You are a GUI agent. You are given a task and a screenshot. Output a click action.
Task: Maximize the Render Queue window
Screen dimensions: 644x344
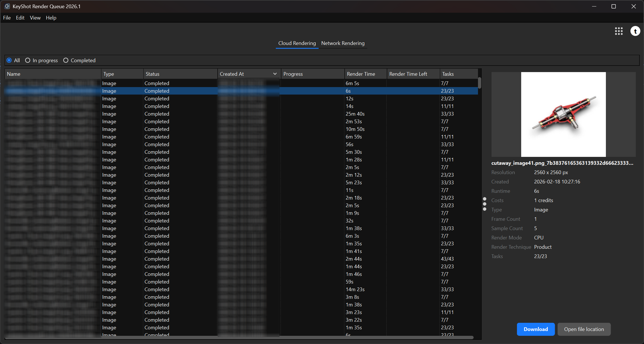pyautogui.click(x=614, y=6)
